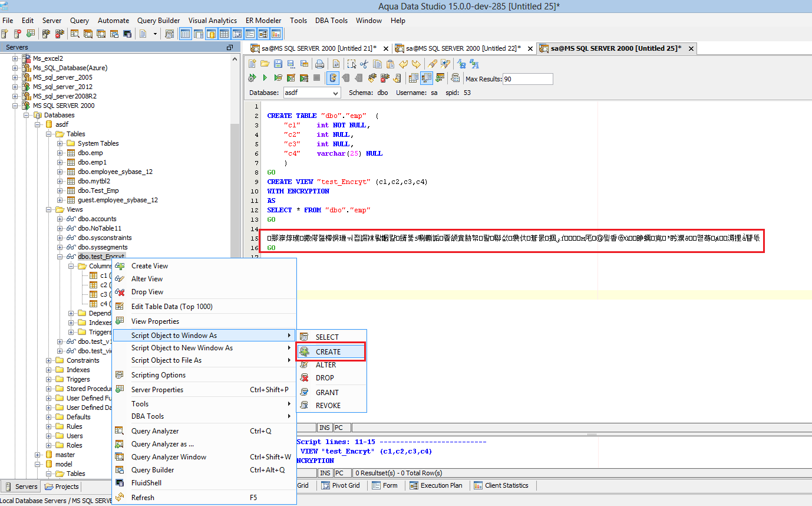This screenshot has height=506, width=812.
Task: Toggle the bar chart view button in main toolbar
Action: tap(276, 34)
